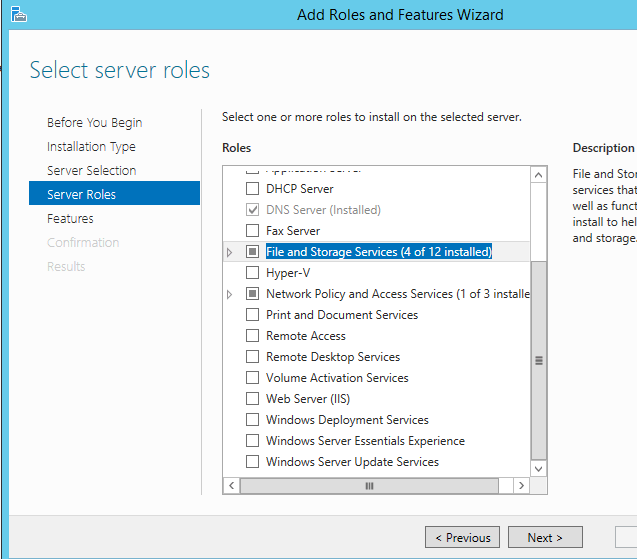Image resolution: width=637 pixels, height=559 pixels.
Task: Go to the Features wizard step
Action: (70, 219)
